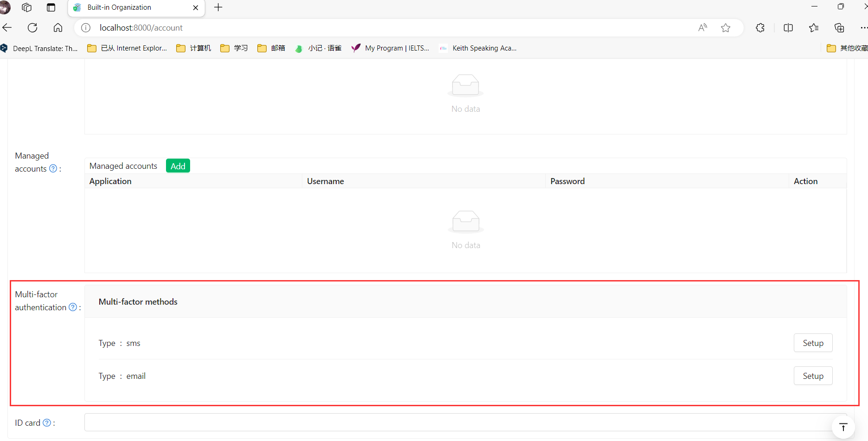868x441 pixels.
Task: Start Read aloud from address bar
Action: click(x=702, y=27)
